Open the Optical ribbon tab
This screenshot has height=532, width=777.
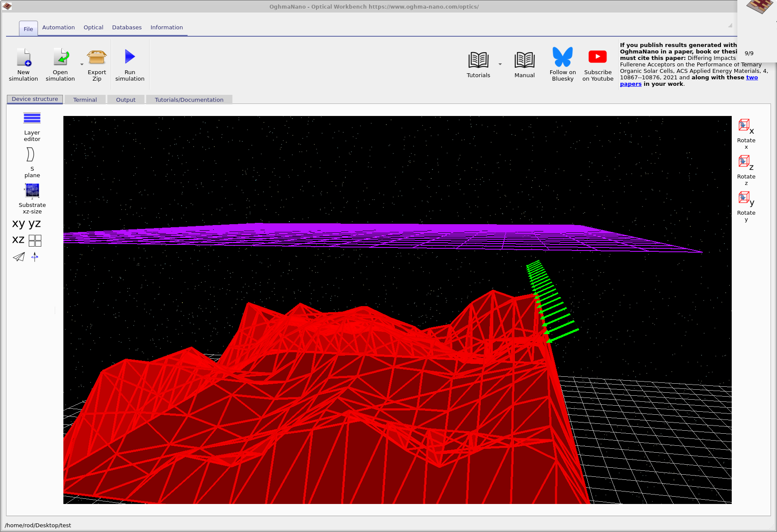coord(93,28)
